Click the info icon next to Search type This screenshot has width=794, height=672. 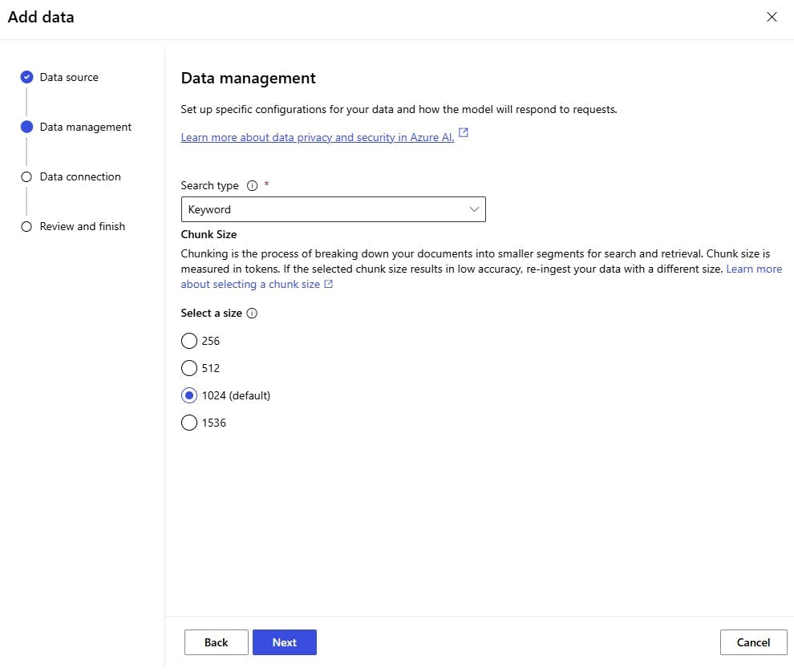(x=252, y=186)
